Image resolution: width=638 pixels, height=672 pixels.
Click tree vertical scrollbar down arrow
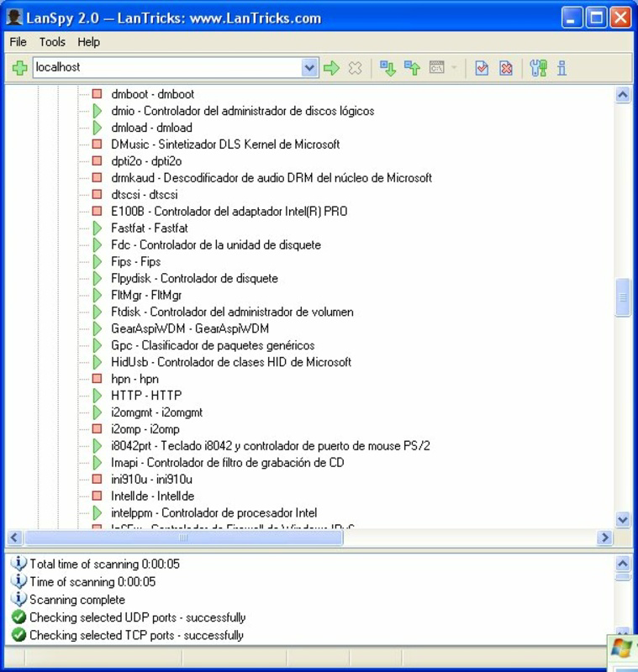(623, 520)
